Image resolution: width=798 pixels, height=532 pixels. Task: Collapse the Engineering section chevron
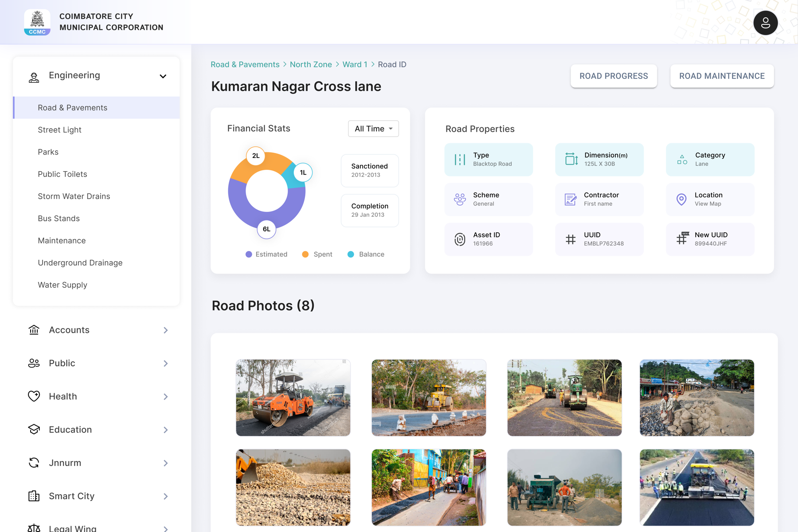163,76
